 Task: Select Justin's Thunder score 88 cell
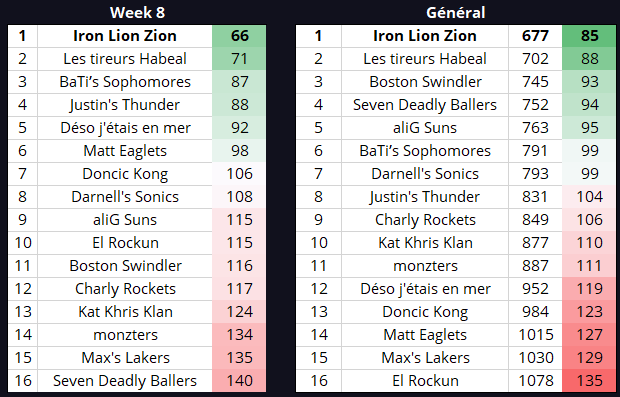[239, 104]
